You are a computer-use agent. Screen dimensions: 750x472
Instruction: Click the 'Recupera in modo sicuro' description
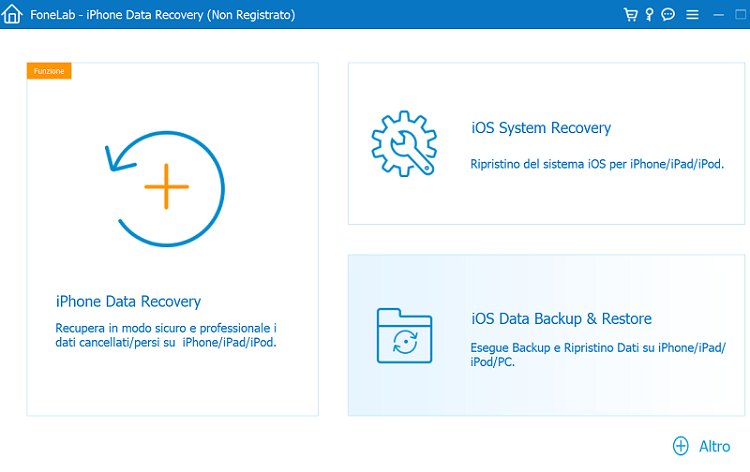point(167,335)
